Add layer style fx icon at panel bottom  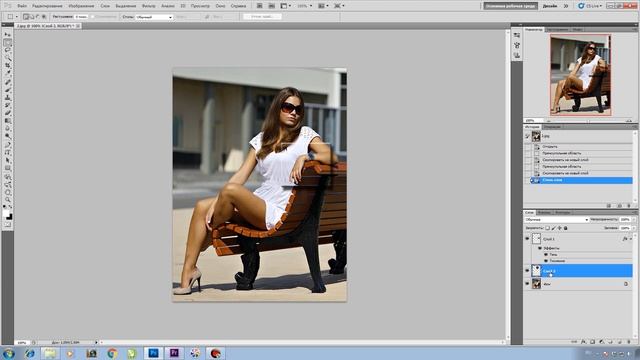(x=584, y=342)
